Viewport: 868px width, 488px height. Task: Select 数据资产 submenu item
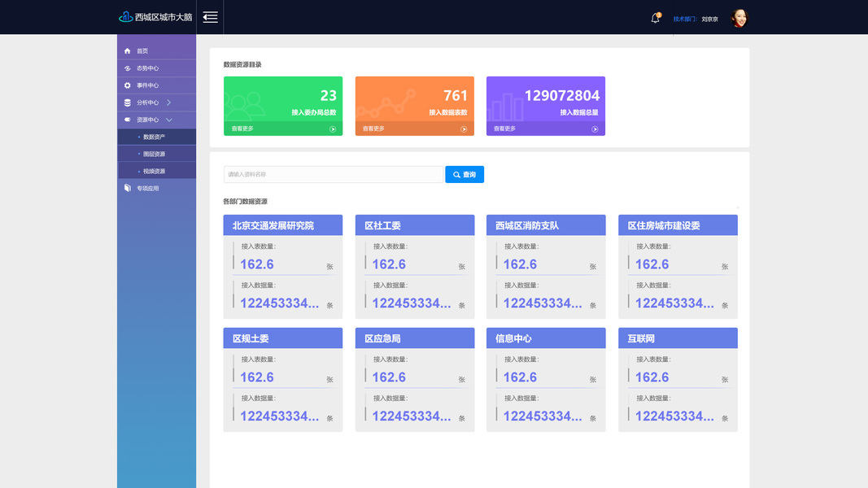(x=157, y=137)
